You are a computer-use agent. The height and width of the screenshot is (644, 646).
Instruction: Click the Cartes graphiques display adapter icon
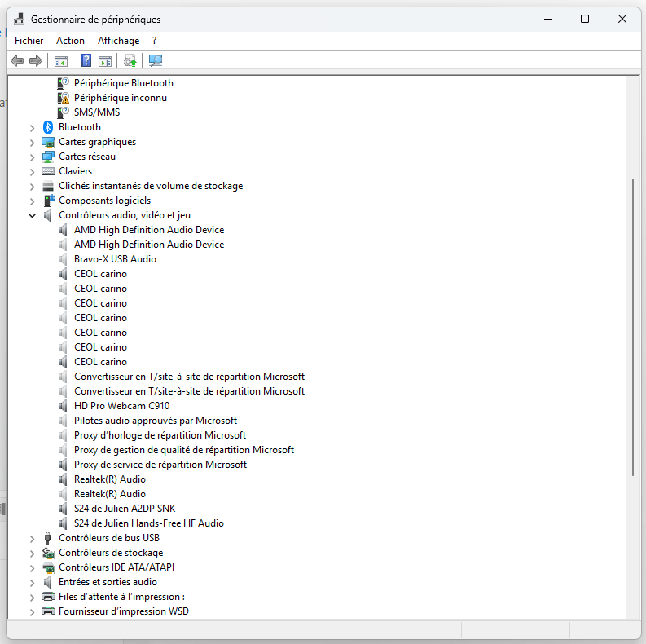click(48, 142)
